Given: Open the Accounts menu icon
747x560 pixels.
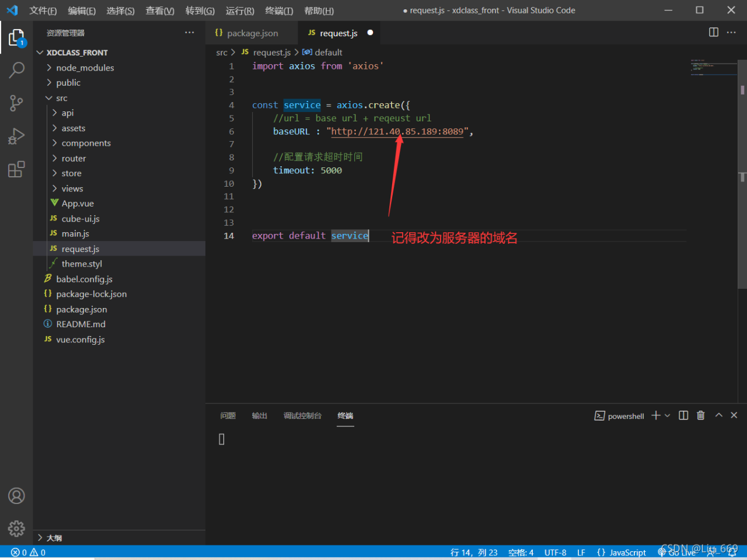Looking at the screenshot, I should (16, 496).
